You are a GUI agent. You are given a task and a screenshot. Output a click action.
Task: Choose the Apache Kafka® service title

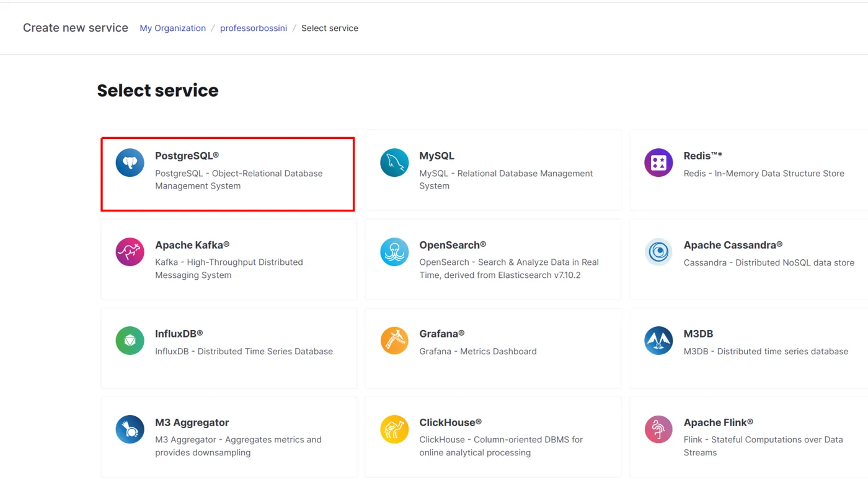click(x=192, y=245)
